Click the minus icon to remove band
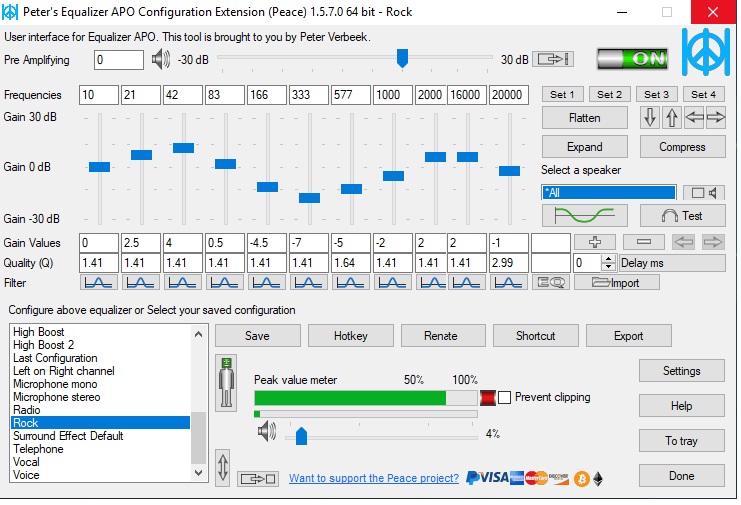741x505 pixels. pos(643,242)
